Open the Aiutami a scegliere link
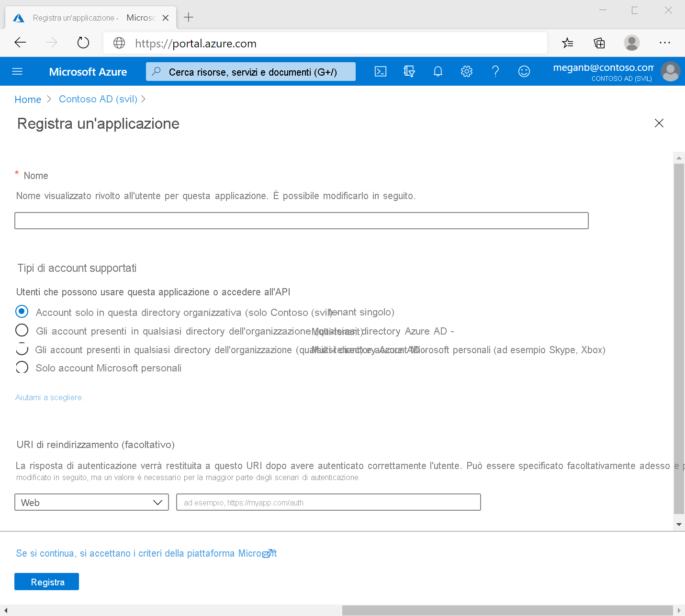The image size is (685, 616). click(x=49, y=397)
